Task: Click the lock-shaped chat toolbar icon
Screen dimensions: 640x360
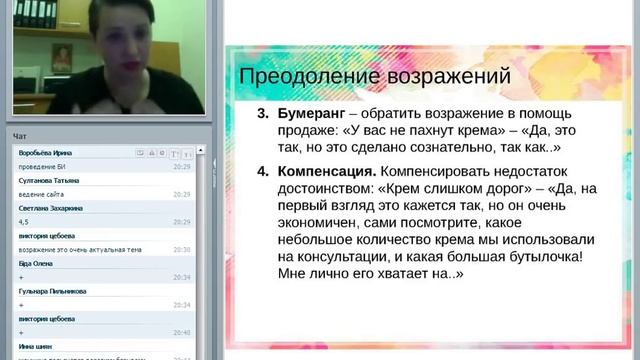Action: [x=151, y=153]
